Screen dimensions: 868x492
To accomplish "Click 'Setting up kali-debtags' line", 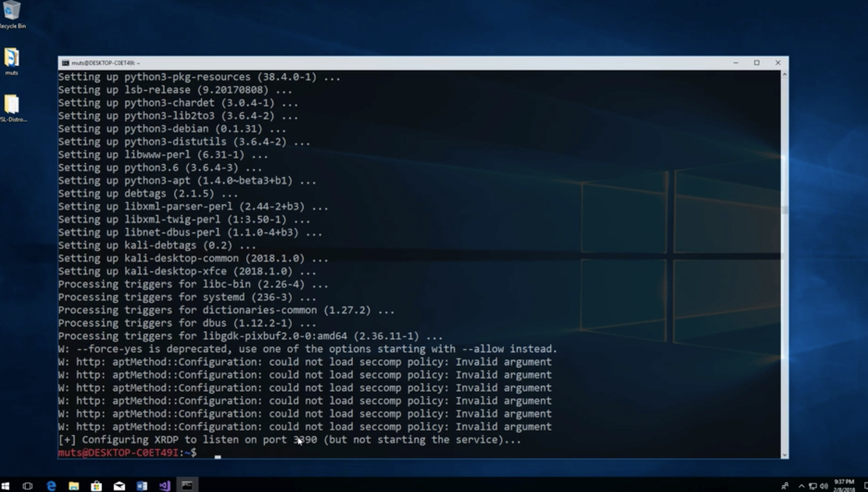I will (x=157, y=245).
